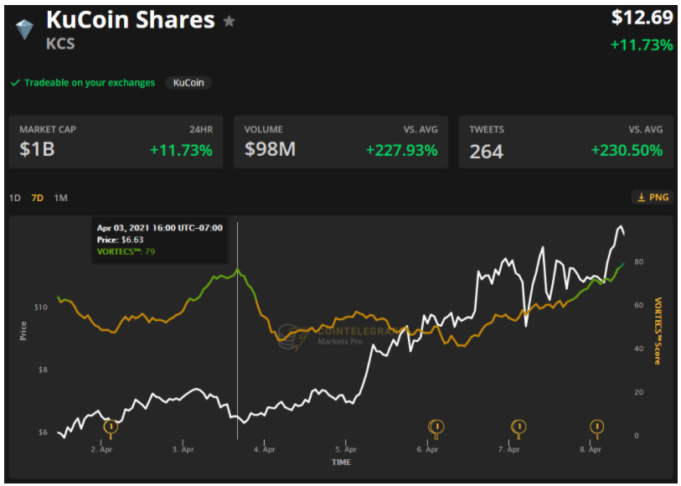Click the VORTECS Score axis label
This screenshot has width=681, height=486.
[658, 331]
